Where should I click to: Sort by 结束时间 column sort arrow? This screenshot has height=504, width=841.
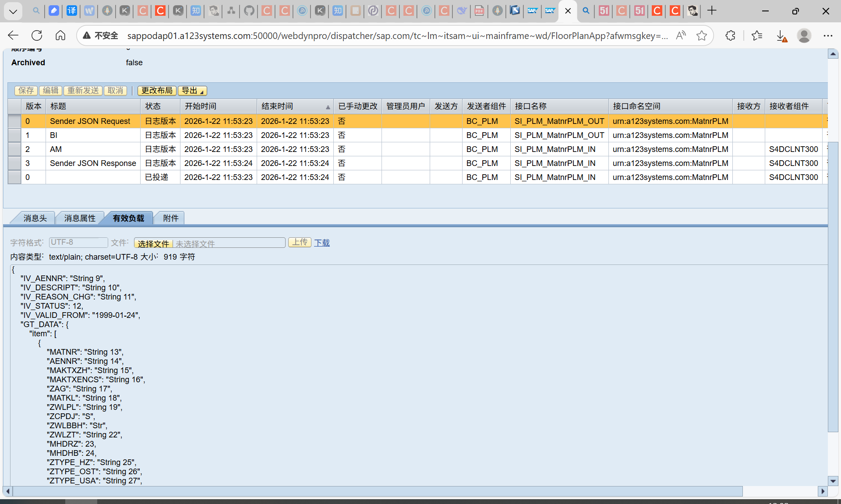point(328,107)
